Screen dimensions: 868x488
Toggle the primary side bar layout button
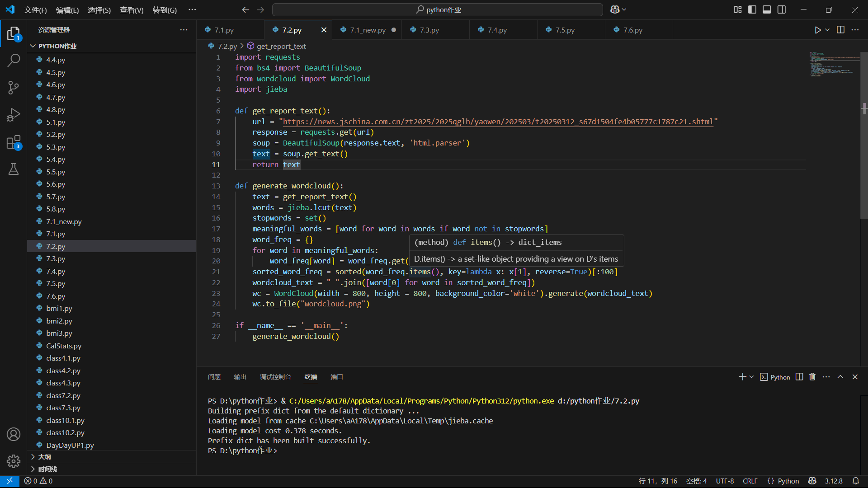coord(752,9)
